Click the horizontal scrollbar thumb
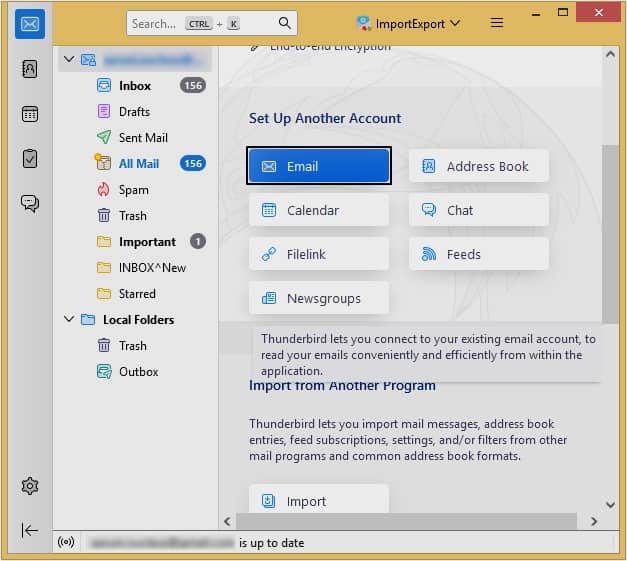Viewport: 627px width, 561px height. [x=406, y=521]
